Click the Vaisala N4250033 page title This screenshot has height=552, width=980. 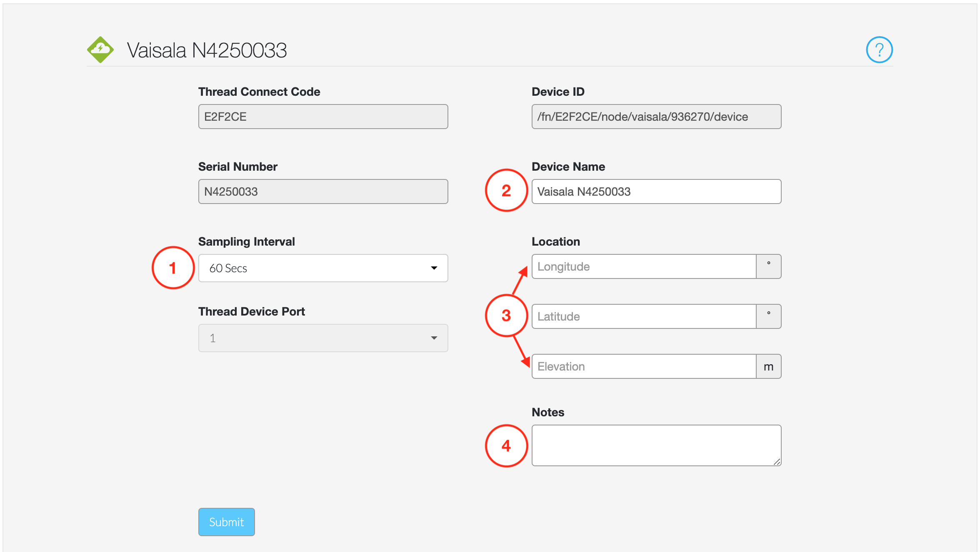click(207, 50)
